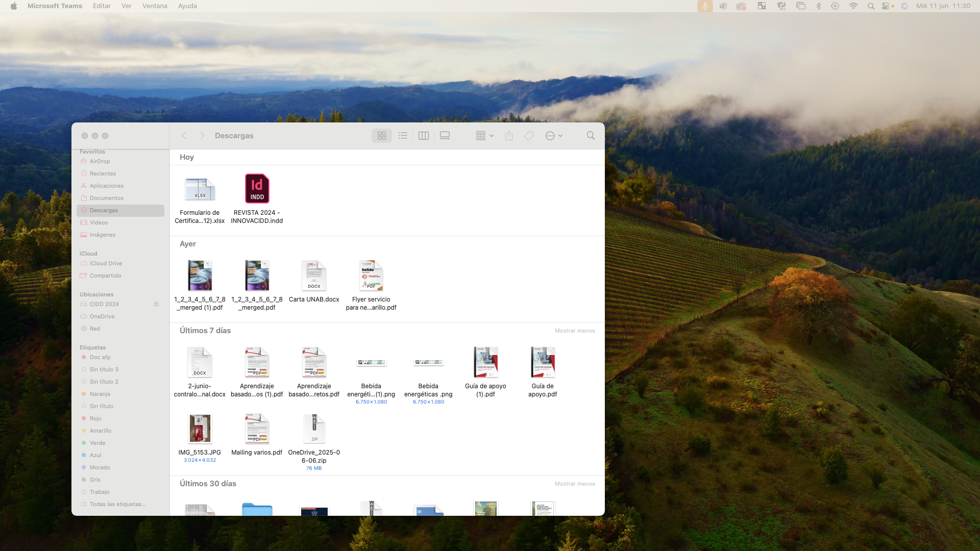Go forward with the right chevron
This screenshot has width=980, height=551.
(202, 136)
